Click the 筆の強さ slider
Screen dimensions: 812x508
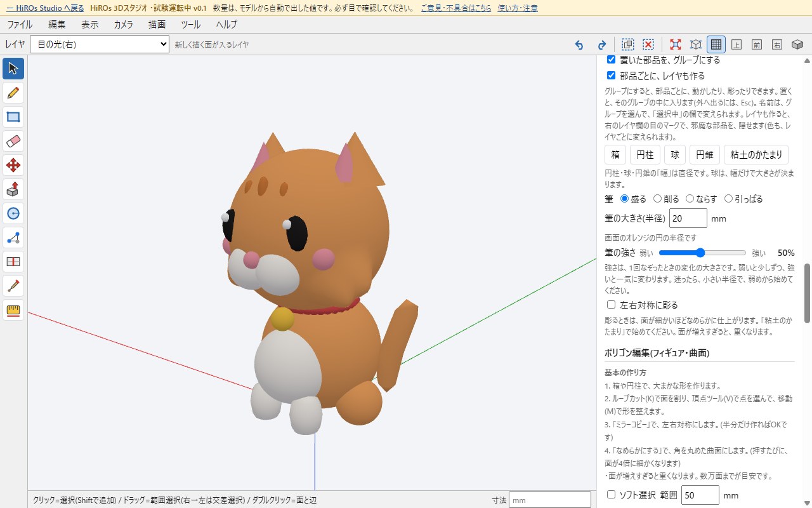pos(702,253)
